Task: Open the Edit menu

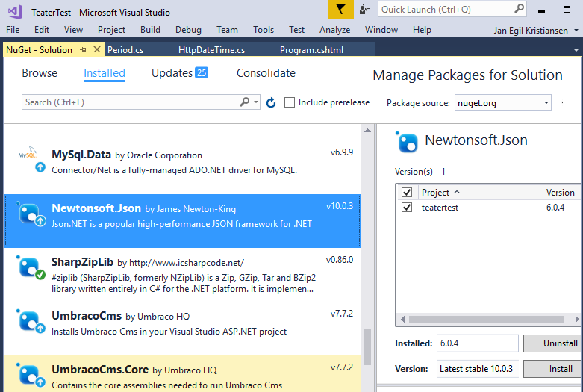Action: point(42,30)
